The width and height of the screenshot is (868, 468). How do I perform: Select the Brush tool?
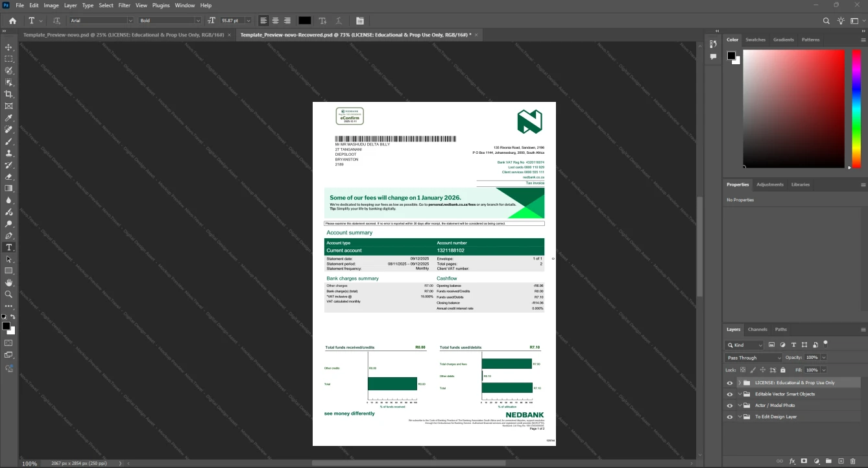[9, 142]
